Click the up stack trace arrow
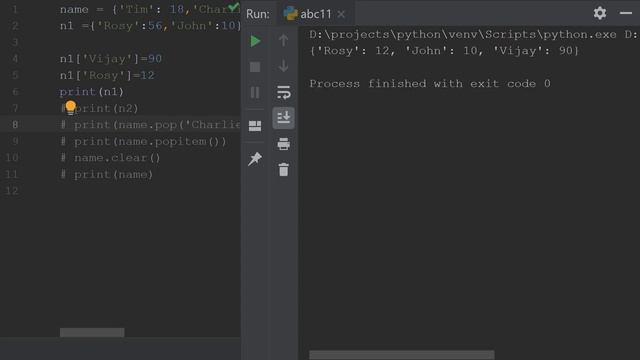 point(283,40)
